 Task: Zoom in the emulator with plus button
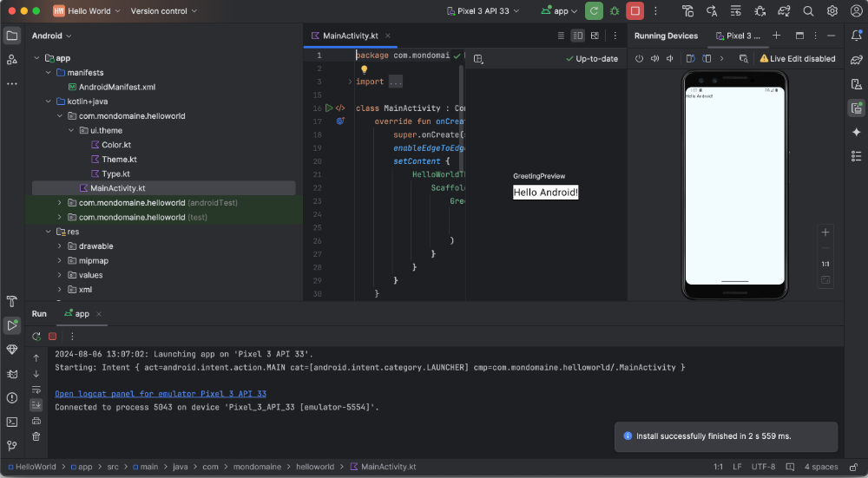[x=825, y=232]
